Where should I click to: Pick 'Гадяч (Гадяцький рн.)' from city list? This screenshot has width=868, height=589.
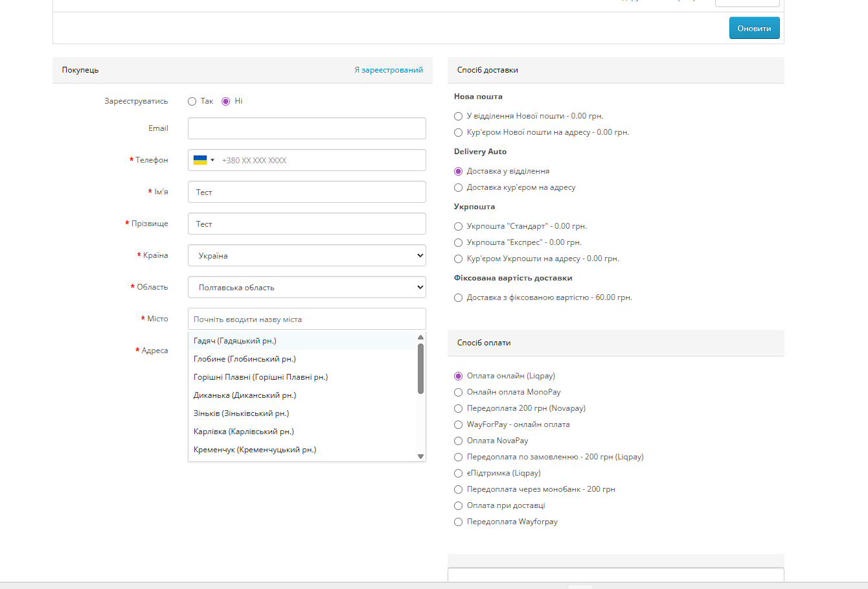[x=303, y=341]
